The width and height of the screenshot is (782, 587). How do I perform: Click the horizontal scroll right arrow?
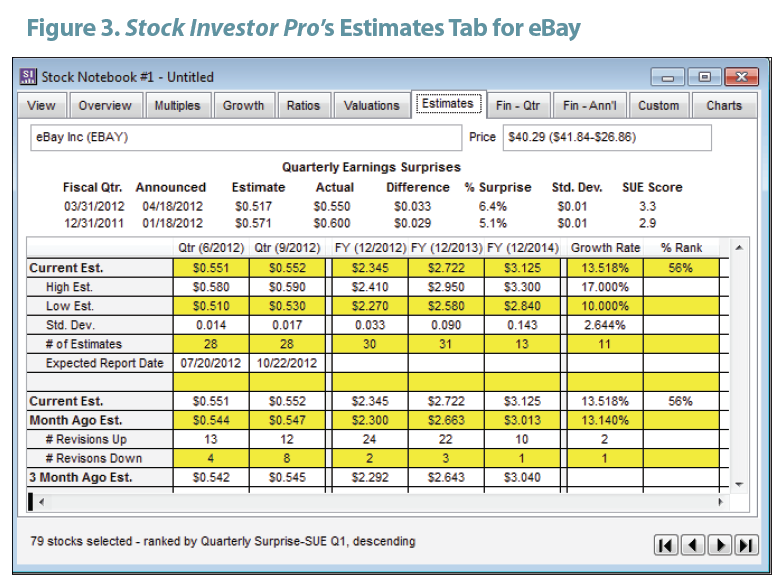point(720,502)
